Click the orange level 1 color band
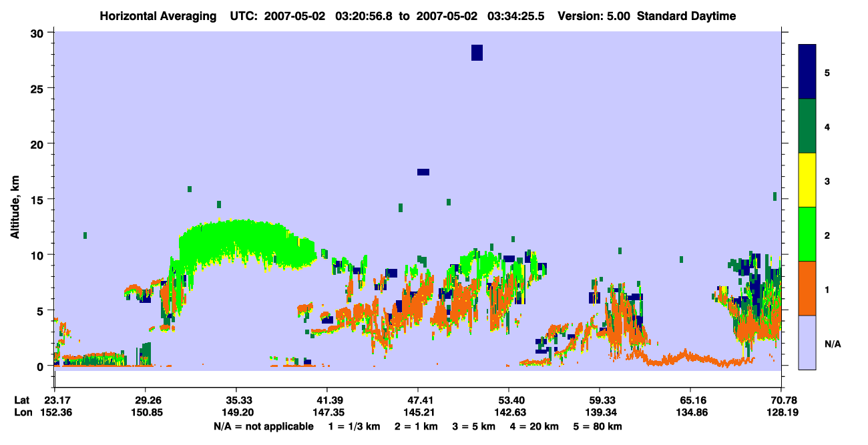 click(807, 288)
